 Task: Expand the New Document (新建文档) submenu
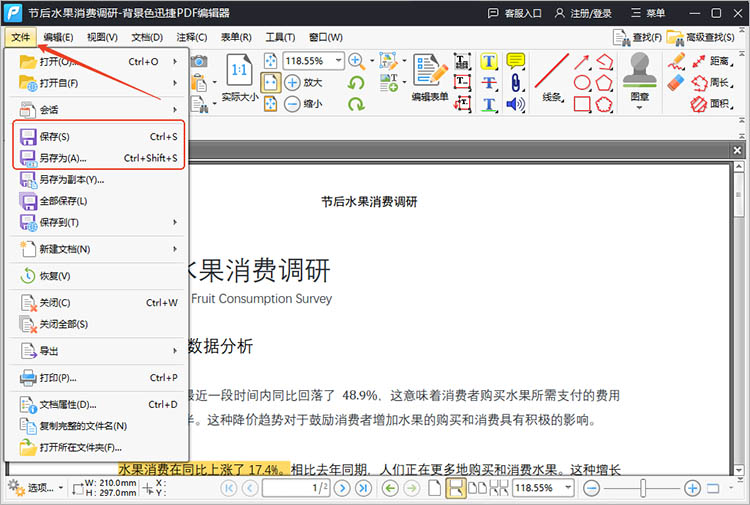[175, 249]
